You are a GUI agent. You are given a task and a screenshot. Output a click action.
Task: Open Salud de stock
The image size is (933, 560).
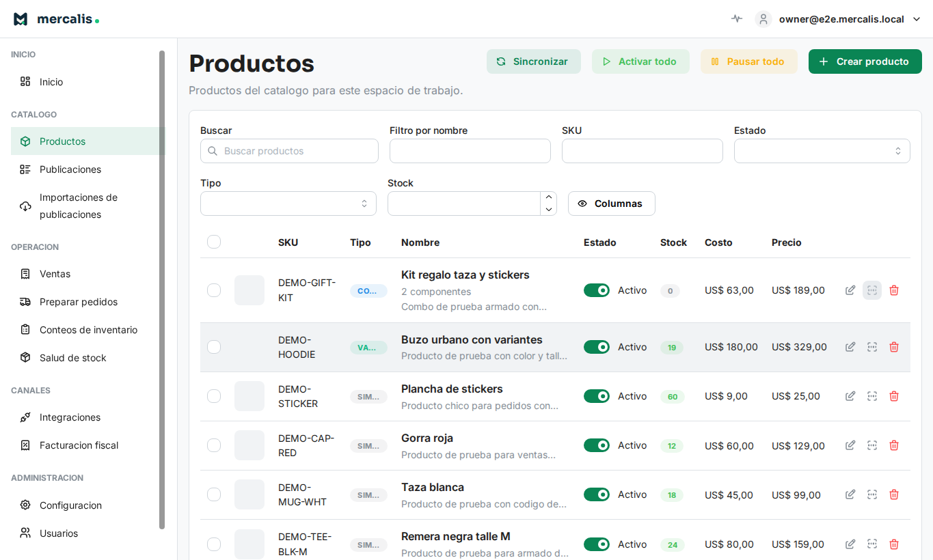88,358
